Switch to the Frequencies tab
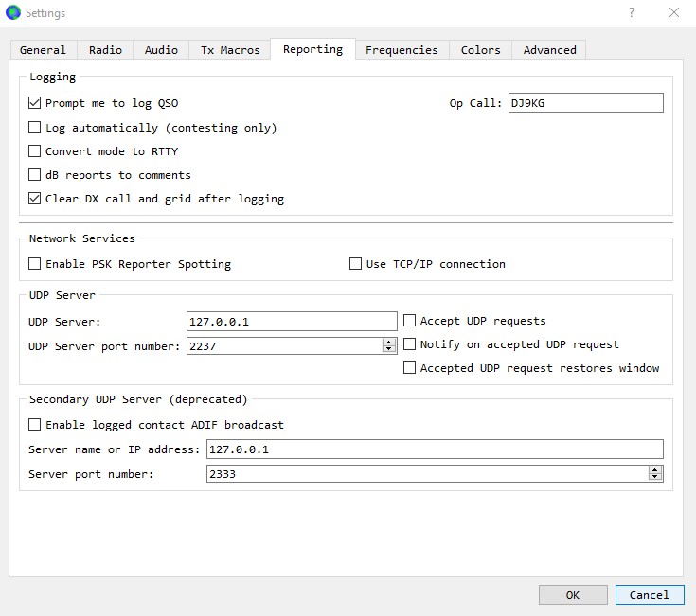Screen dimensions: 696x616 point(402,49)
